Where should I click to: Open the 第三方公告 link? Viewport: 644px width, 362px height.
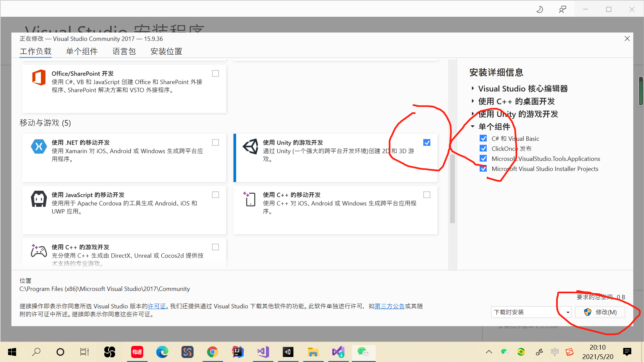tap(389, 306)
